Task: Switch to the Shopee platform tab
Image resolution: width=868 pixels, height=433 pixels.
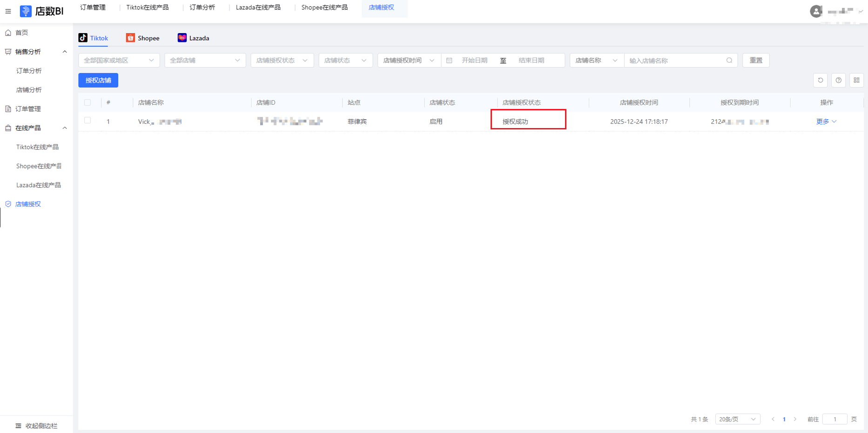Action: click(143, 38)
